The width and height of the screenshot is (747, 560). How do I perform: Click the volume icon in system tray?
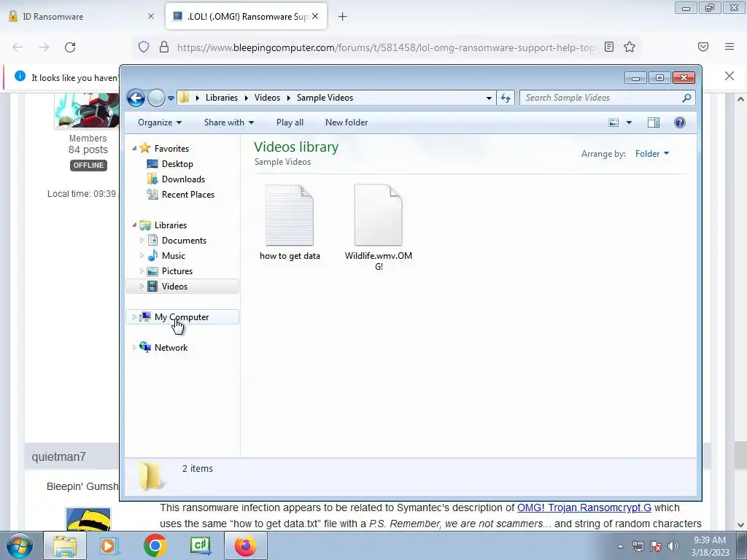coord(673,546)
